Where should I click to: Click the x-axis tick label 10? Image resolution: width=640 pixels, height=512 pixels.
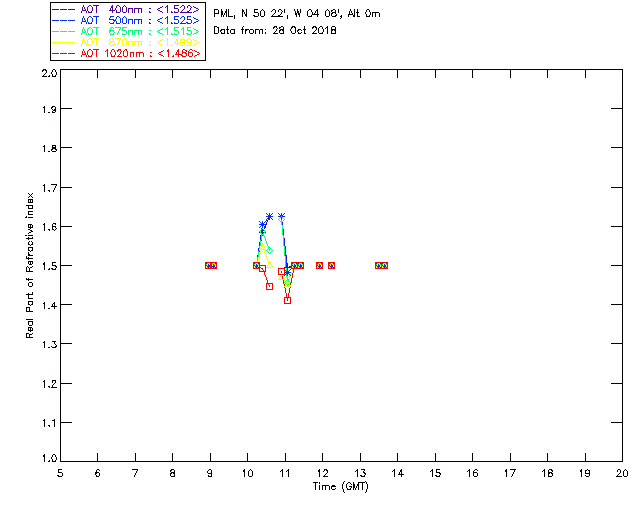[x=248, y=473]
